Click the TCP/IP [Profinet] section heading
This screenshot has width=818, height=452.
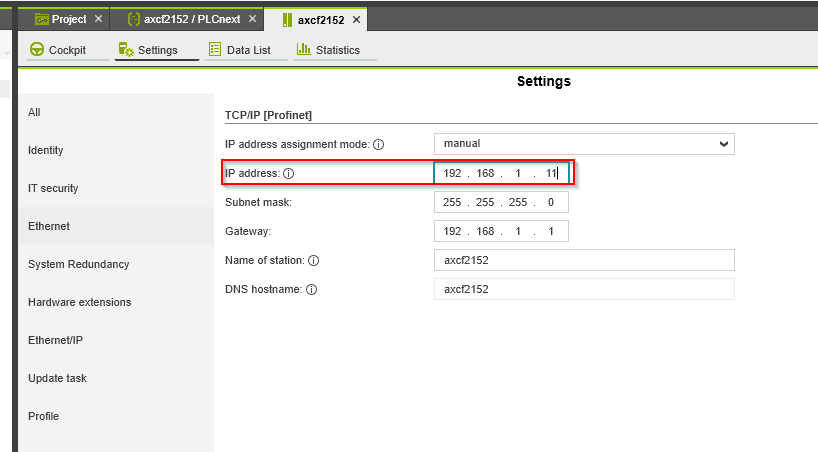point(268,115)
